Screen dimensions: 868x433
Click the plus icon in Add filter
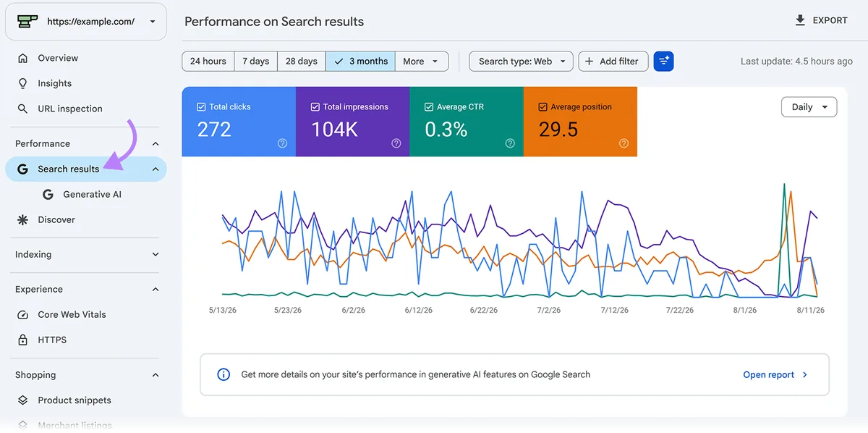pyautogui.click(x=590, y=62)
